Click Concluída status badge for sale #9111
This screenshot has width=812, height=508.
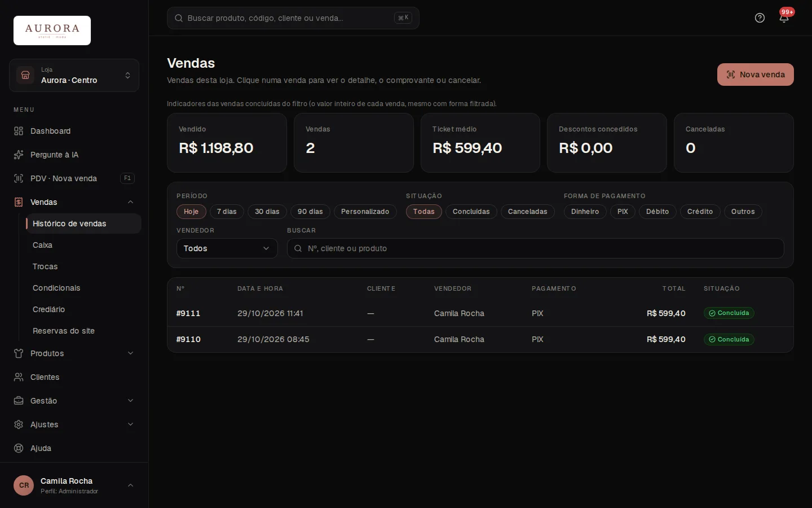(729, 313)
